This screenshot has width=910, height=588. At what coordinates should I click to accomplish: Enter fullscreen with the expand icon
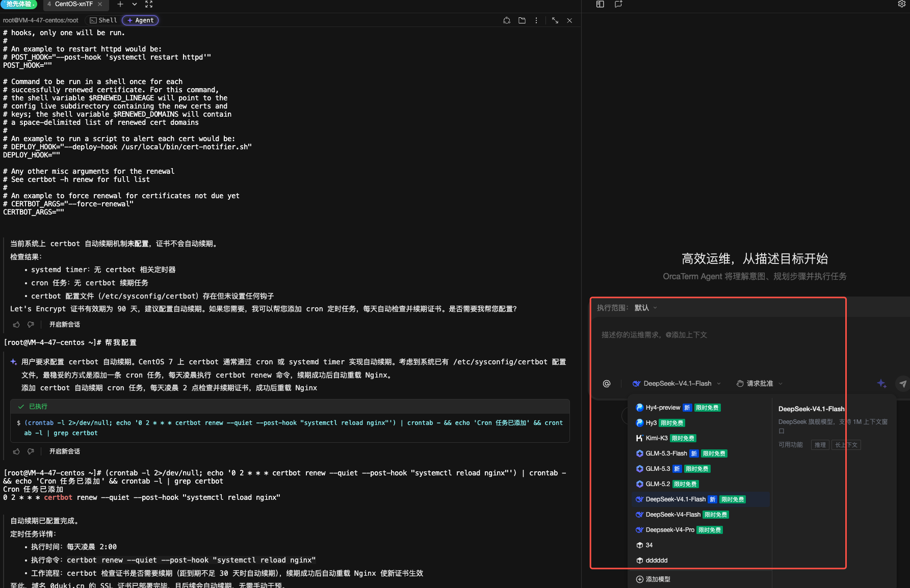click(x=149, y=4)
